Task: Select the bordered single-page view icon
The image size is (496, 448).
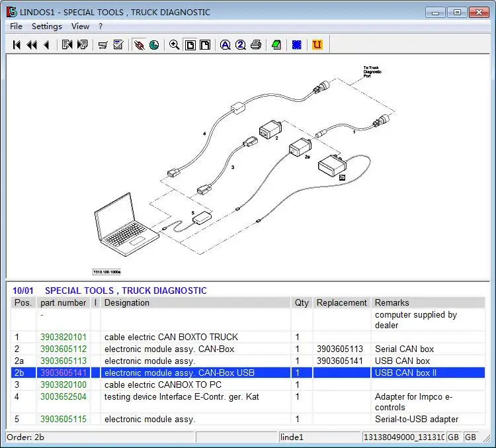Action: (x=190, y=44)
